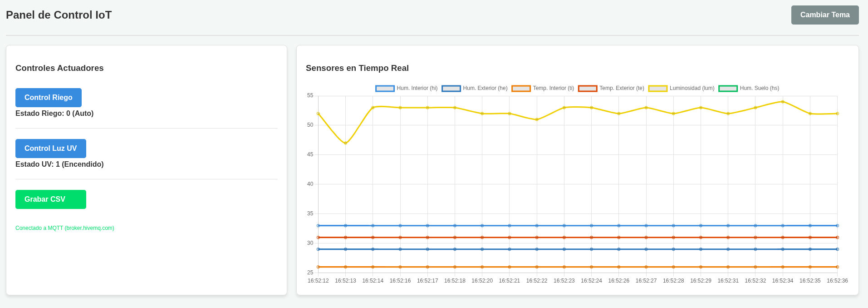Click Temp. Exterior point at 16:52:24
868x308 pixels.
tap(591, 238)
